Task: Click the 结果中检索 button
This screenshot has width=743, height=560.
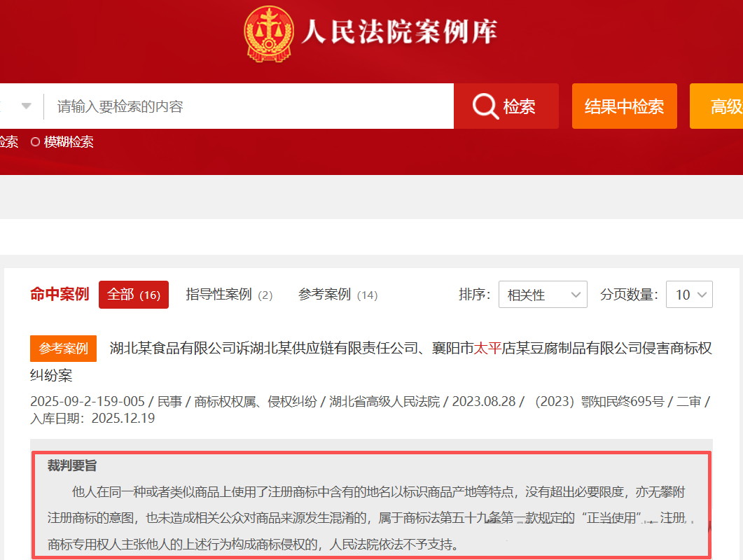Action: point(624,106)
